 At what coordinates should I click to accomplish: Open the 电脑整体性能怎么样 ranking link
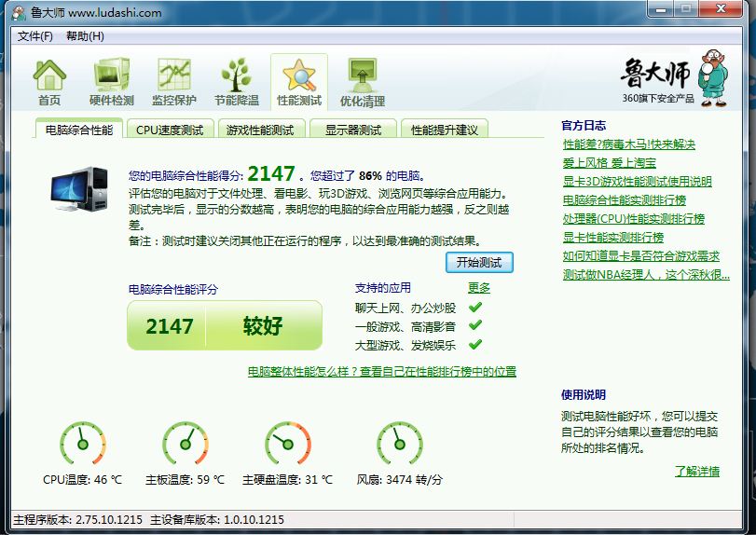coord(382,372)
